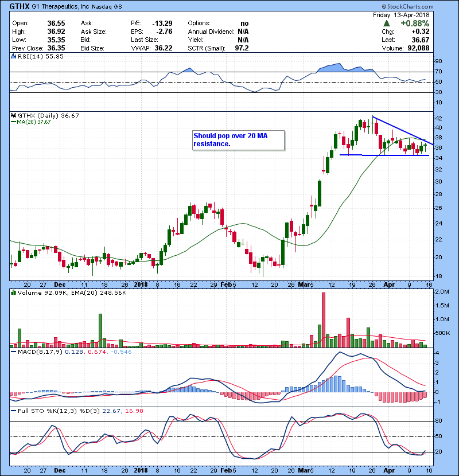Screen dimensions: 459x476
Task: Click the 2018 label on the price chart axis
Action: coord(141,284)
